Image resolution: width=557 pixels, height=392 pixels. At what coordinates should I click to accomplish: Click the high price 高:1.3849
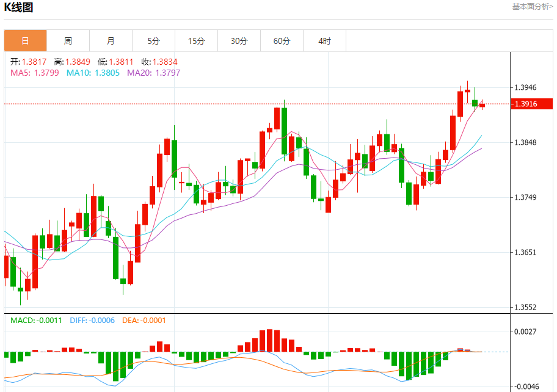72,62
